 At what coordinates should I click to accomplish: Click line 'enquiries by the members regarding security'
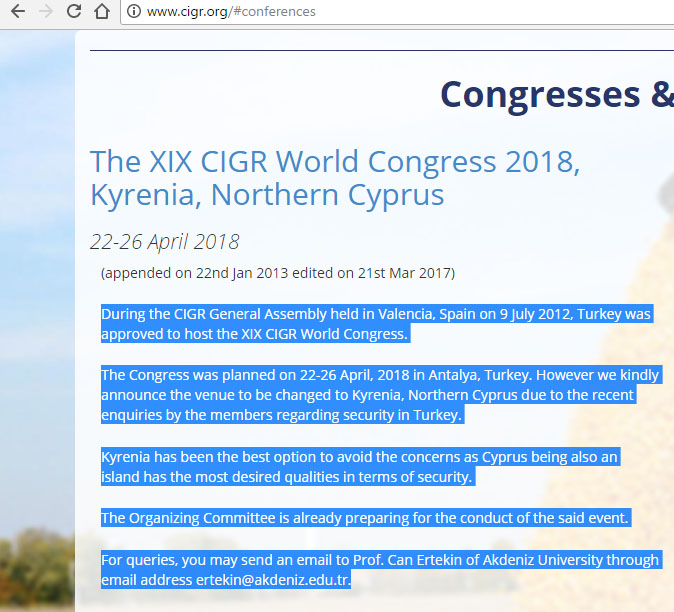(x=282, y=415)
